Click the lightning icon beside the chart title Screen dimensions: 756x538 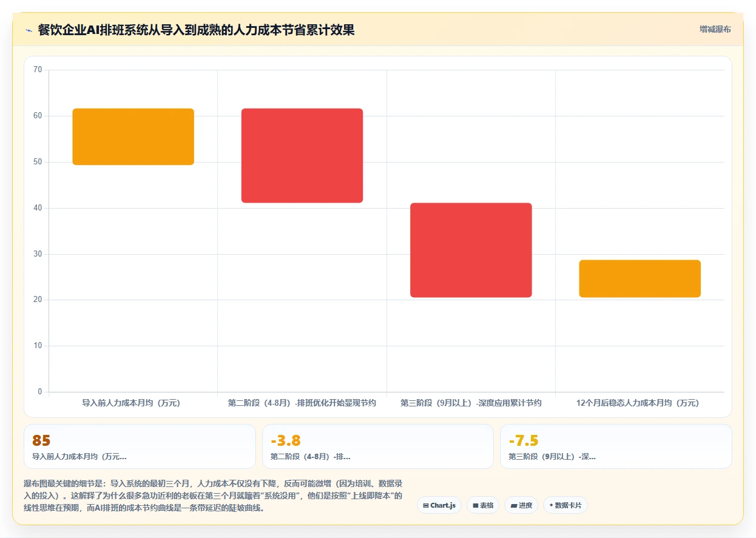point(29,30)
